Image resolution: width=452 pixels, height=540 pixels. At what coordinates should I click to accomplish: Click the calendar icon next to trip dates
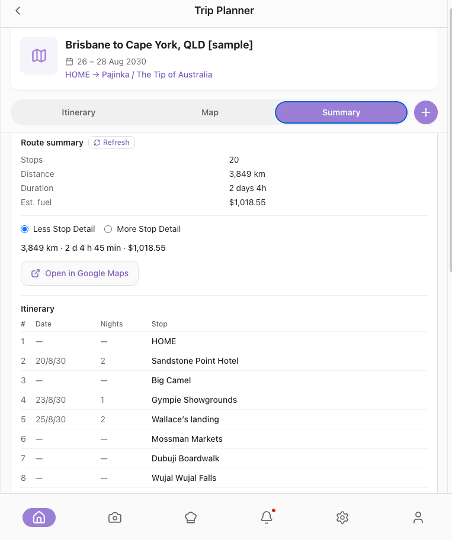pyautogui.click(x=70, y=62)
